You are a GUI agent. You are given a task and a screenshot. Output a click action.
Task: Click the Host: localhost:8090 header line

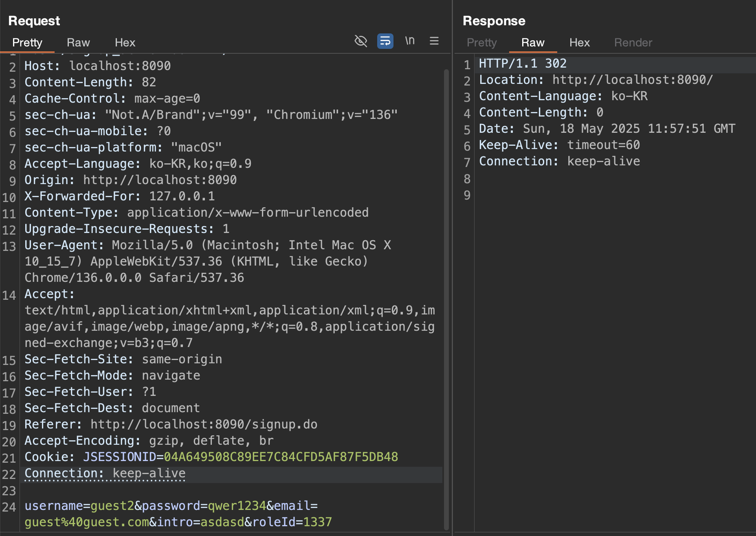98,66
